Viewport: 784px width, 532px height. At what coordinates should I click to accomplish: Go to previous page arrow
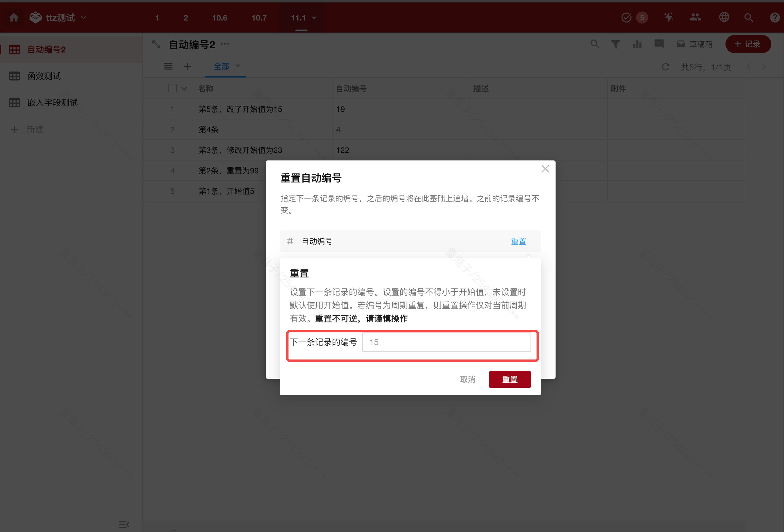pyautogui.click(x=749, y=66)
